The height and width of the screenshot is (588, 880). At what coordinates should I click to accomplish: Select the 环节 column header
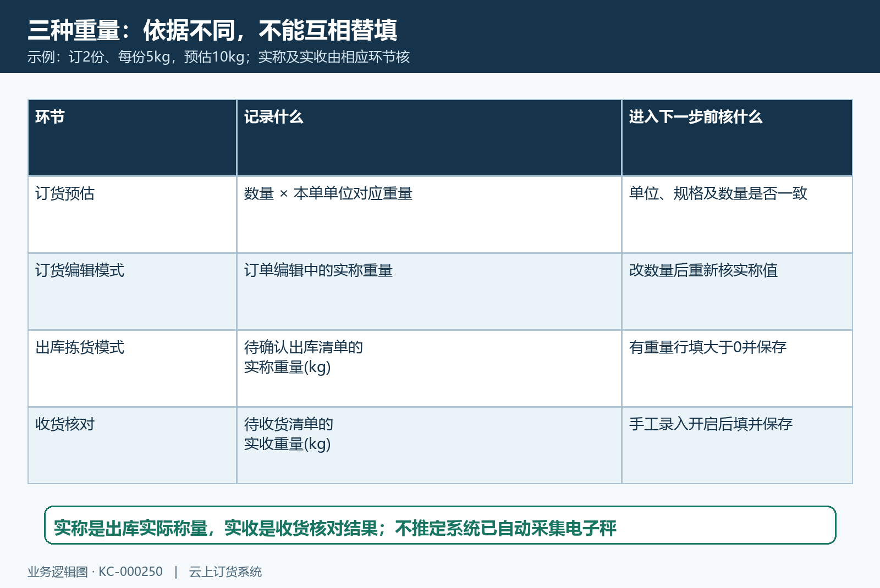[133, 138]
